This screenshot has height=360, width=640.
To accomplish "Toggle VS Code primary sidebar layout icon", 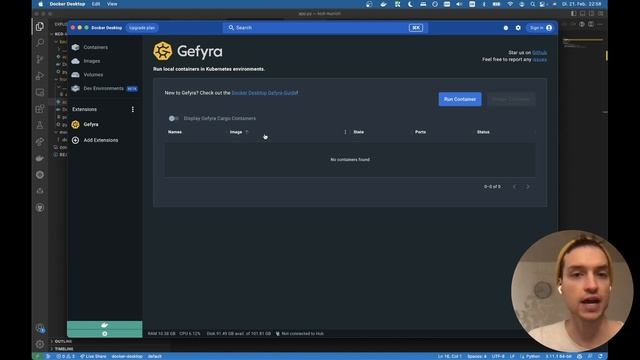I will point(573,13).
